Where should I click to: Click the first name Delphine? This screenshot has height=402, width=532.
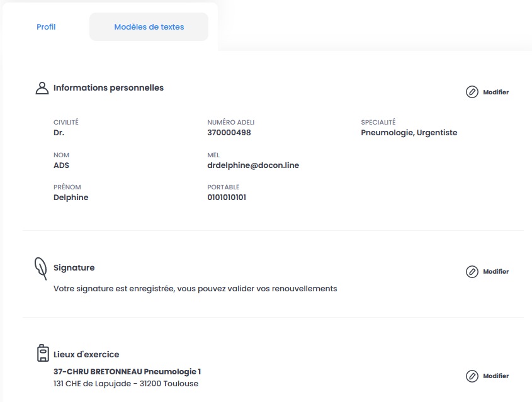pyautogui.click(x=71, y=198)
